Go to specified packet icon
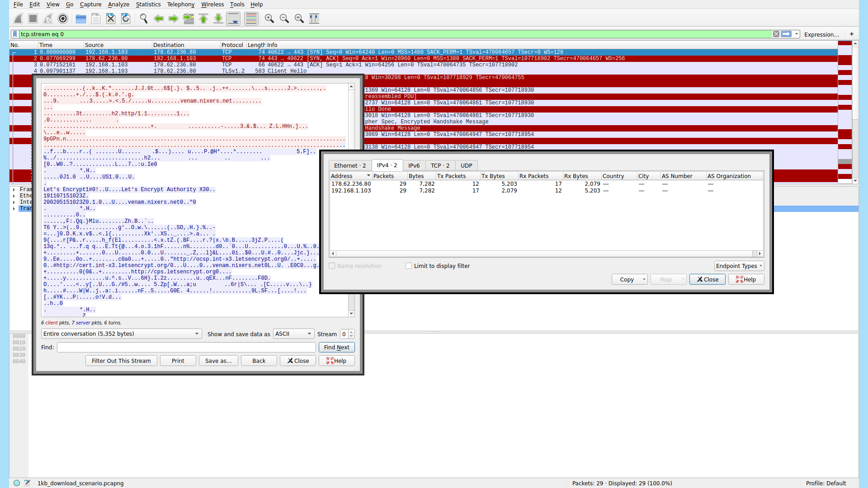 point(189,19)
